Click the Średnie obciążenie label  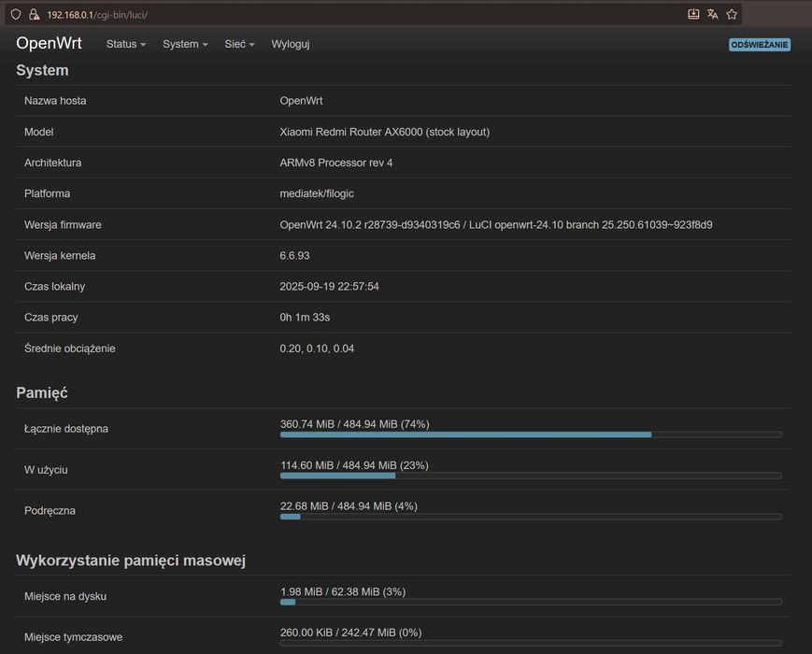point(70,348)
